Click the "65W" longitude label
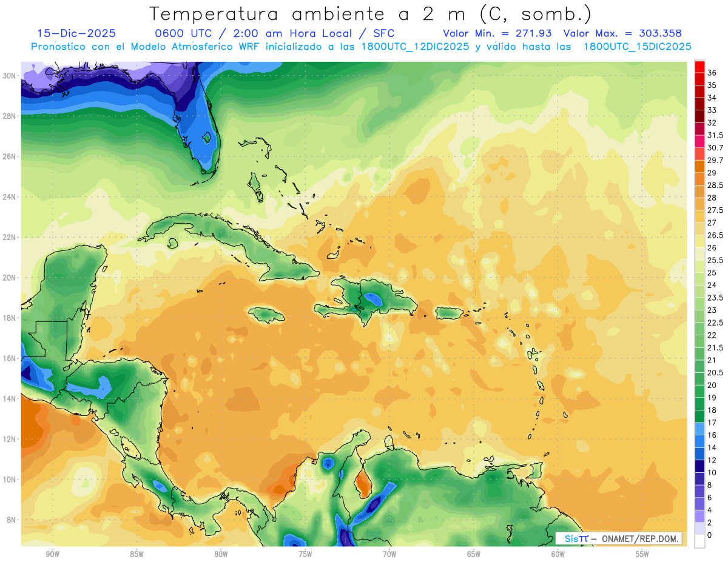 (x=474, y=554)
